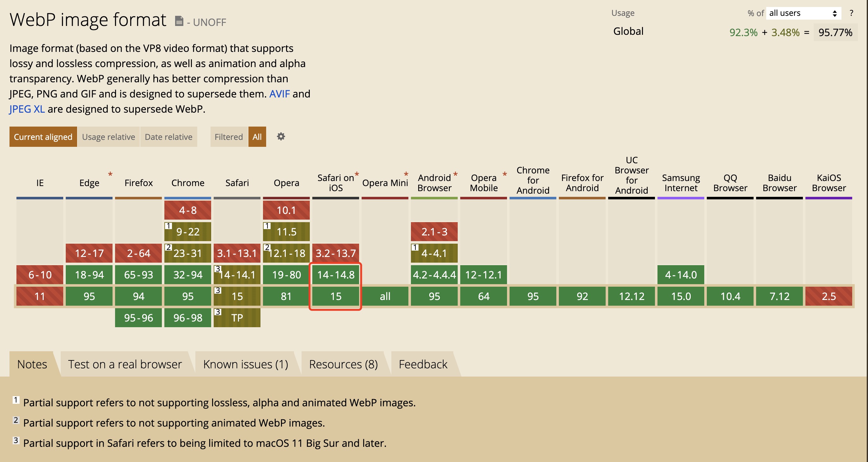Image resolution: width=868 pixels, height=462 pixels.
Task: Switch to the Notes tab
Action: pos(33,363)
